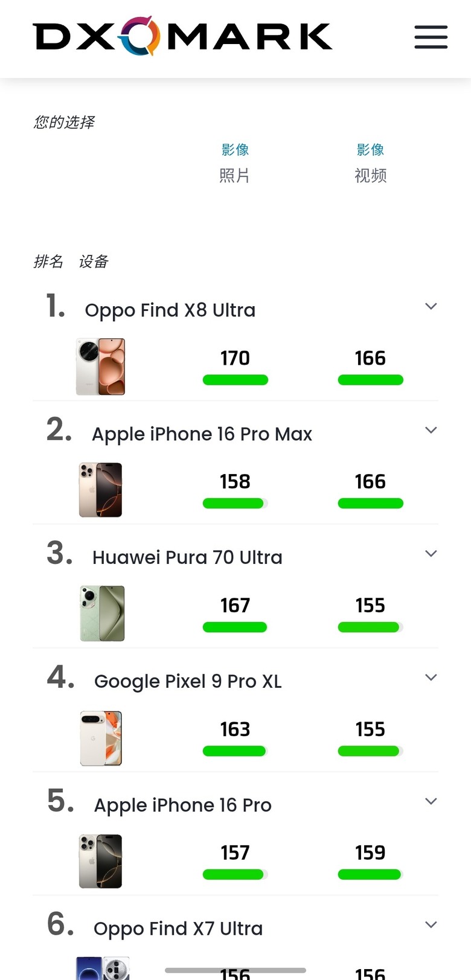The image size is (471, 980).
Task: Open iPhone 16 Pro Max phone image
Action: point(100,490)
